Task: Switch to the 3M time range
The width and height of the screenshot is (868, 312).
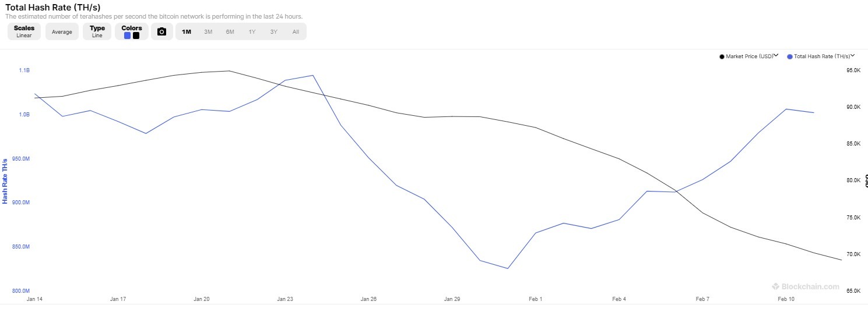Action: pyautogui.click(x=208, y=32)
